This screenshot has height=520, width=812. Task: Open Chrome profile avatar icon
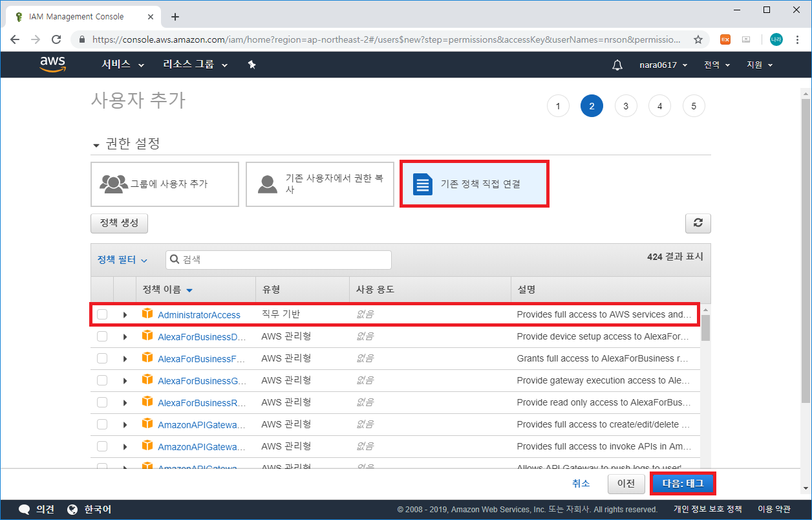(x=776, y=39)
